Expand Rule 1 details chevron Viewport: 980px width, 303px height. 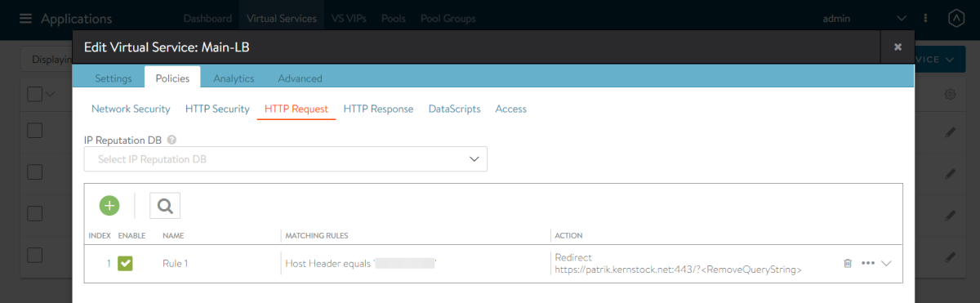887,263
